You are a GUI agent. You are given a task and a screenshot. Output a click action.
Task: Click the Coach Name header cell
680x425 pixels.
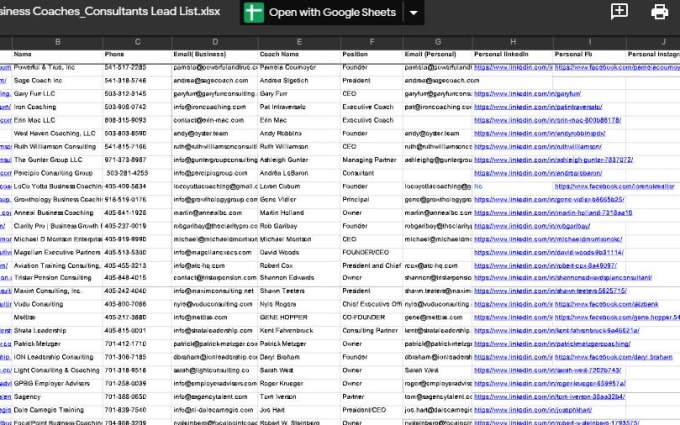[x=299, y=55]
